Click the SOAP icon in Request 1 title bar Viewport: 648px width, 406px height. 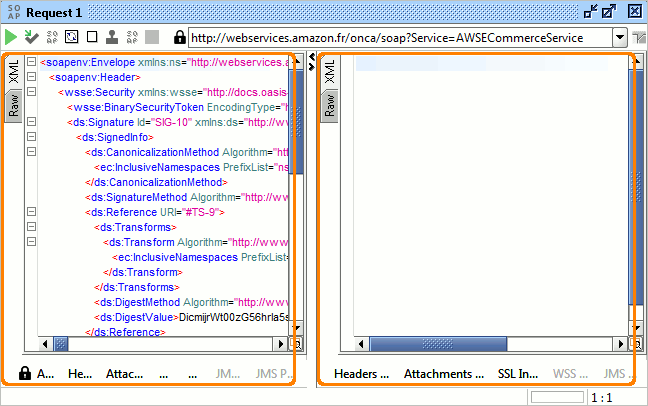[14, 12]
